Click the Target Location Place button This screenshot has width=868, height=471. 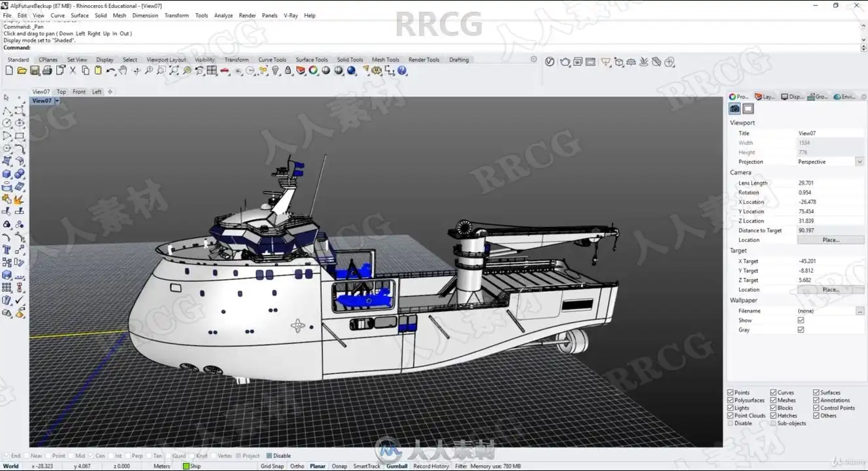pyautogui.click(x=831, y=290)
